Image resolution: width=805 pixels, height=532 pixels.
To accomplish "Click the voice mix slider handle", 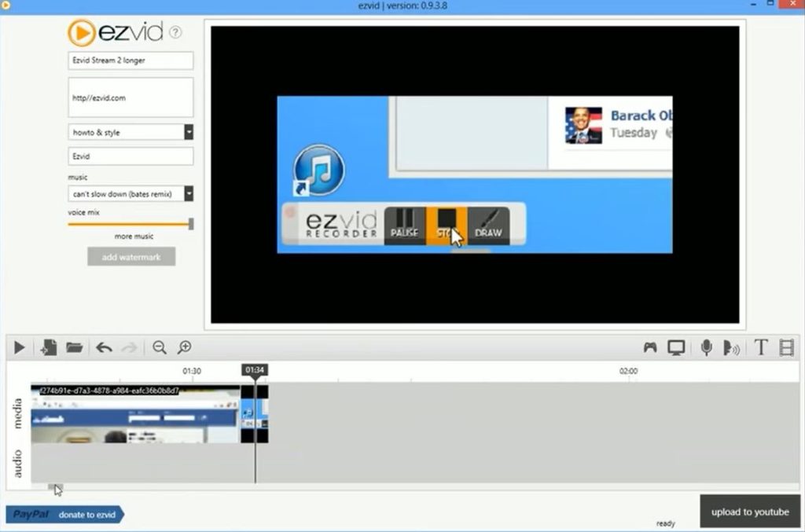I will point(191,224).
